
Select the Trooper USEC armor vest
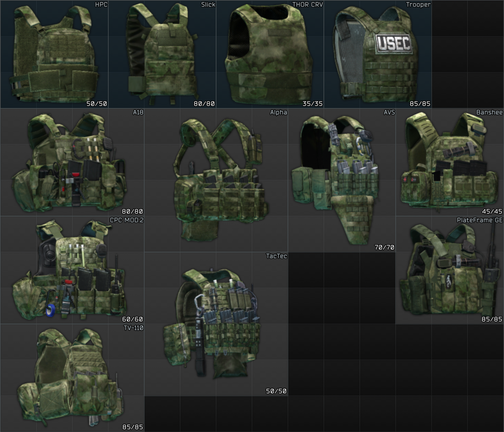(378, 54)
